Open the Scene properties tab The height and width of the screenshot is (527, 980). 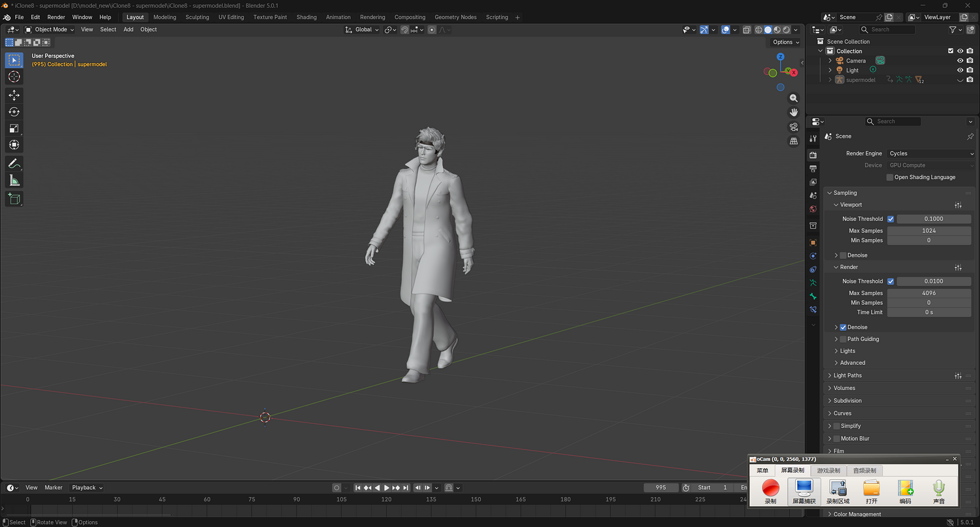click(813, 195)
